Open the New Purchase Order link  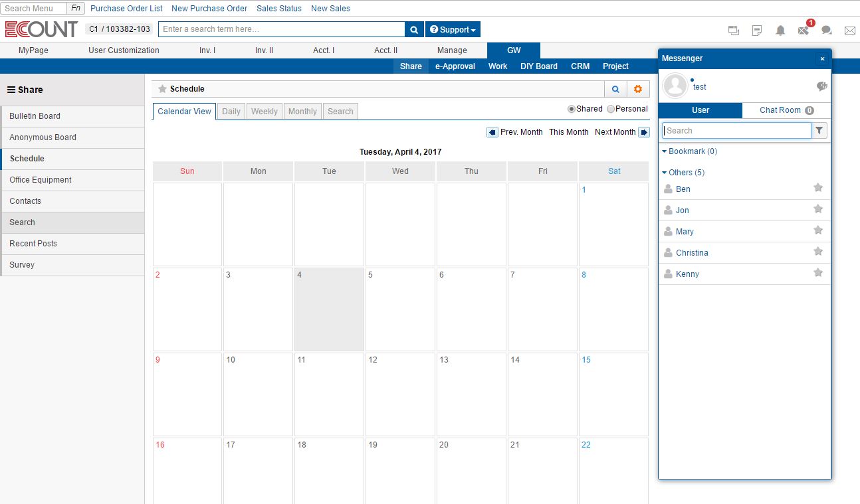[x=209, y=9]
